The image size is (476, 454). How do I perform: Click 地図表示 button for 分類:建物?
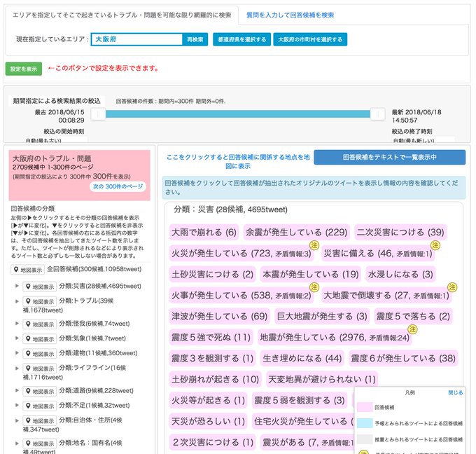(x=39, y=354)
